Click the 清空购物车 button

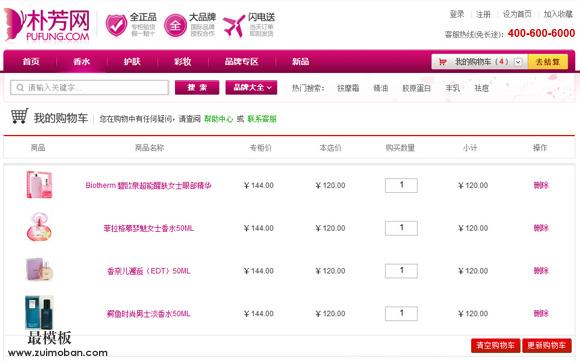tap(495, 345)
